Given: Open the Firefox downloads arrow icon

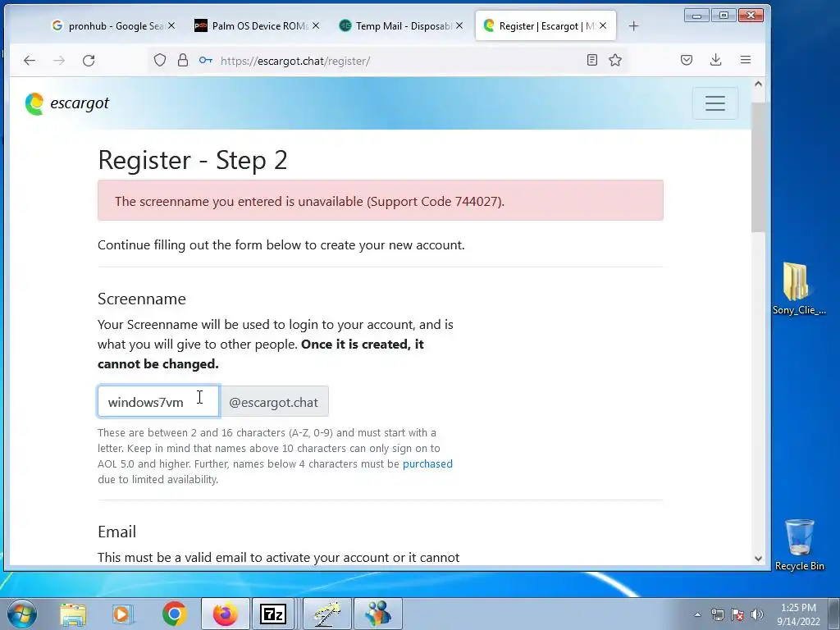Looking at the screenshot, I should click(x=715, y=60).
